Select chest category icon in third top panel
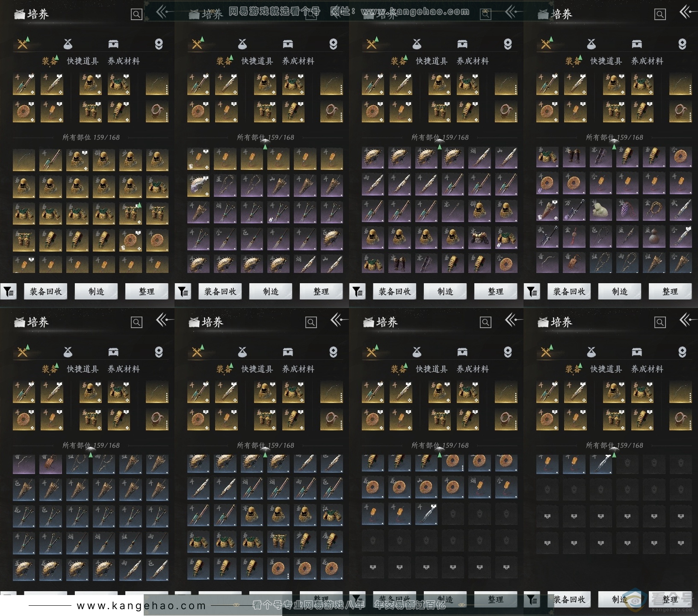Image resolution: width=698 pixels, height=616 pixels. (462, 44)
